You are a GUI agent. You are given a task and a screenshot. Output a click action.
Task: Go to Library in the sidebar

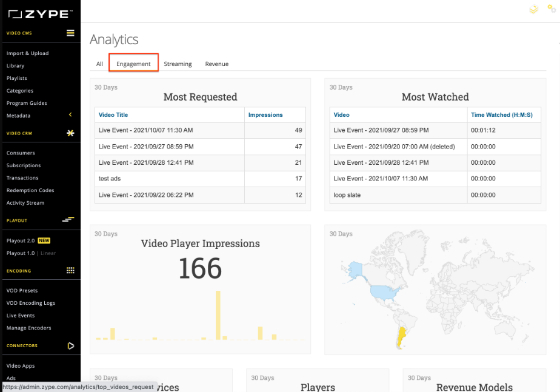click(x=15, y=65)
